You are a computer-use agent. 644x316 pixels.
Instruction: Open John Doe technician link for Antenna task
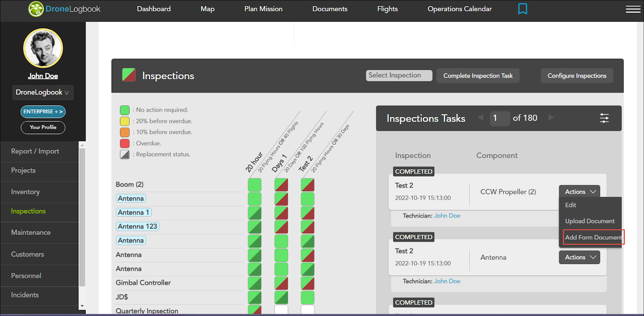pyautogui.click(x=447, y=281)
